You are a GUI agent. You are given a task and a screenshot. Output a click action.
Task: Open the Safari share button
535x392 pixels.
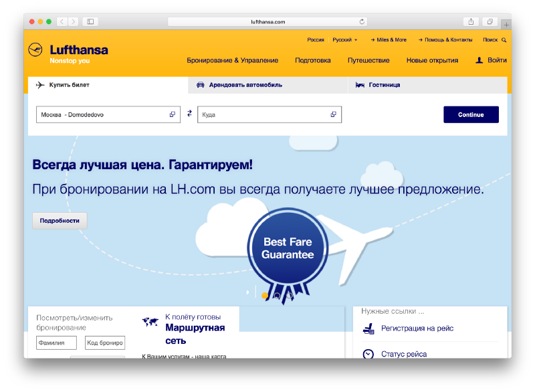tap(471, 21)
